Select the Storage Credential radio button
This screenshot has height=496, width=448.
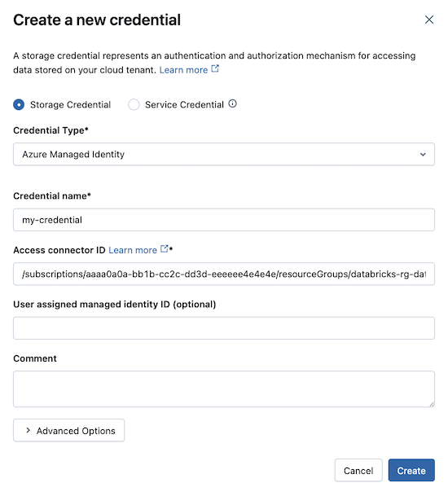coord(19,105)
